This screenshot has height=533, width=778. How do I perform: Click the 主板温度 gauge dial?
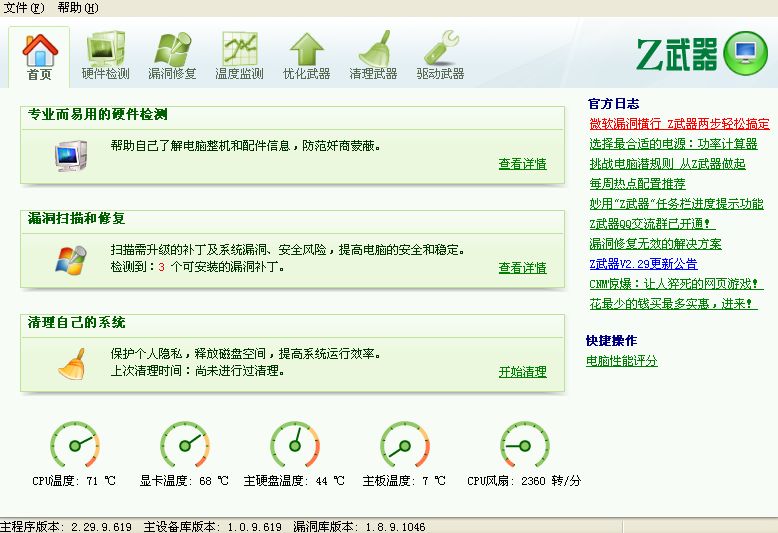pos(404,445)
